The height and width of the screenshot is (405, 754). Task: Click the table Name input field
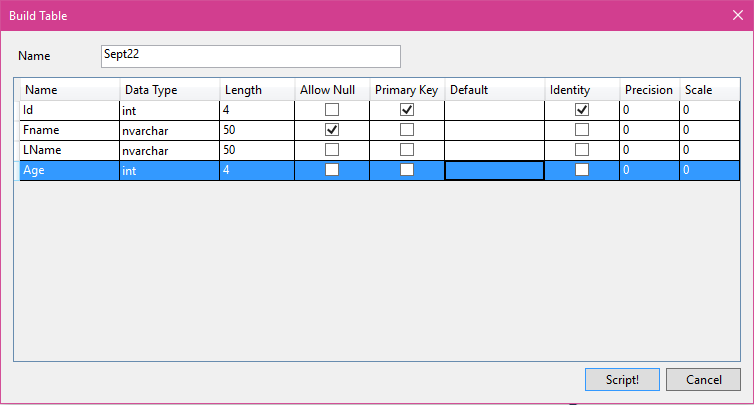click(251, 56)
